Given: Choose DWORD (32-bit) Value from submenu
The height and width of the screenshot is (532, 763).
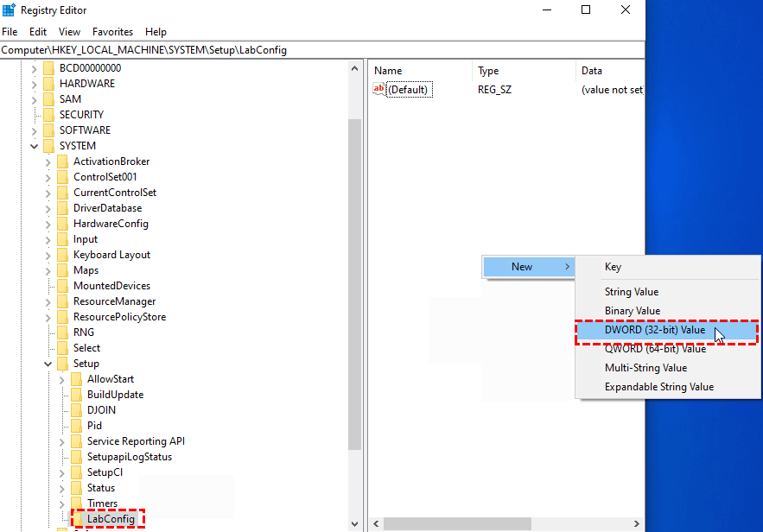Looking at the screenshot, I should 654,330.
